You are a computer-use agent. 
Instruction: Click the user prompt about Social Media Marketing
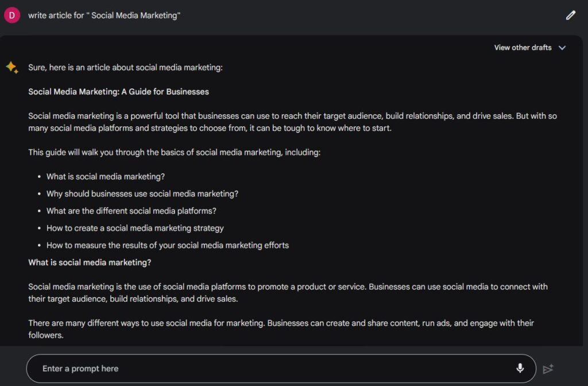click(105, 15)
